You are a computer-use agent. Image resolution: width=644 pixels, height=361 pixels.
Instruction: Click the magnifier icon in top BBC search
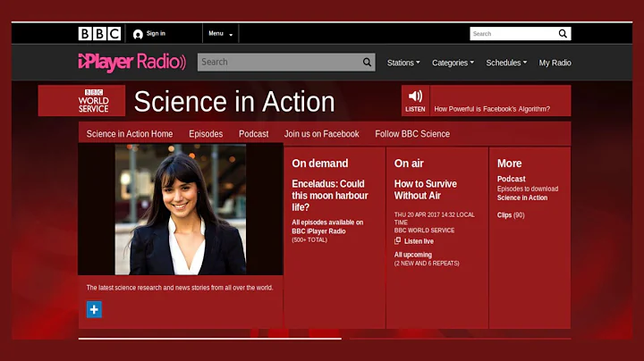tap(563, 34)
